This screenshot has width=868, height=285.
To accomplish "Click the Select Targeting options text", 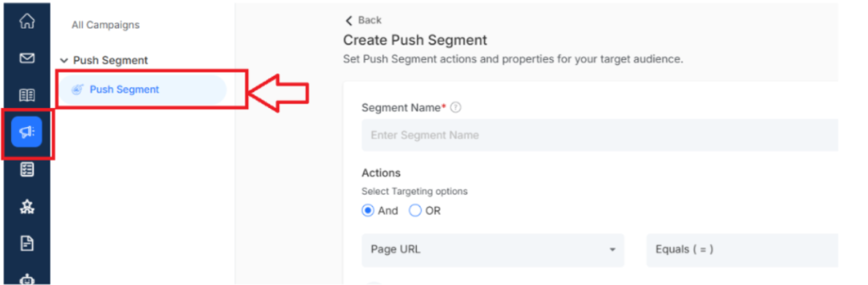I will pyautogui.click(x=415, y=191).
